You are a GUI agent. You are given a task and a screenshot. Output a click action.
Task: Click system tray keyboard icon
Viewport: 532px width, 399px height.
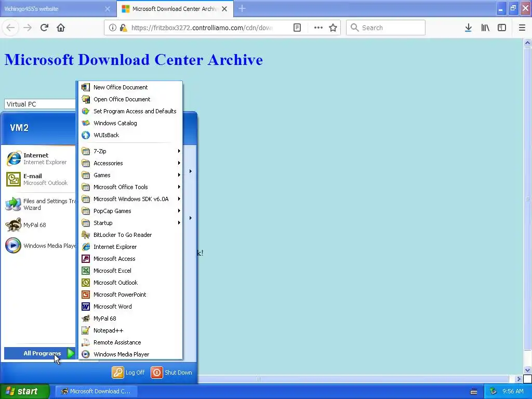(474, 392)
